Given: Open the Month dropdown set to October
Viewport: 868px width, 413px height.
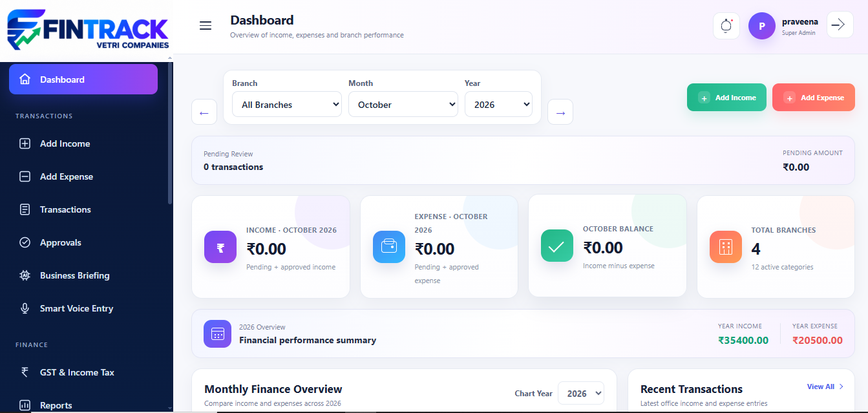Looking at the screenshot, I should (403, 104).
